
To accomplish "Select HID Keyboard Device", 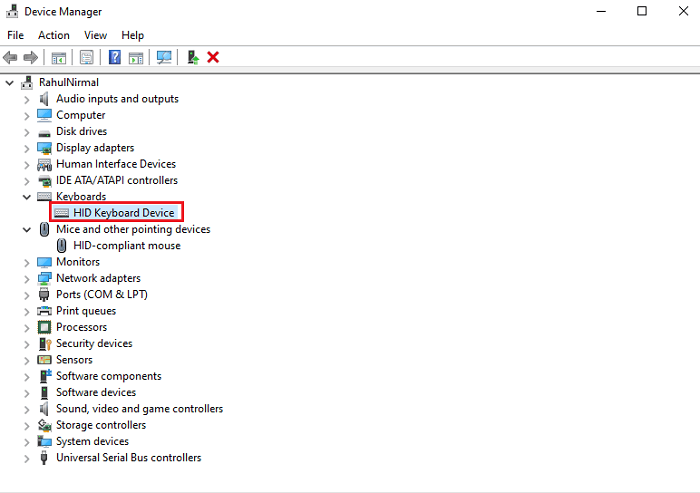I will pos(123,213).
